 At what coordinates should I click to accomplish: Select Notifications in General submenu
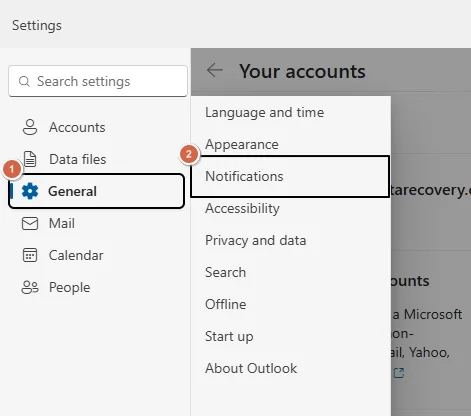[290, 176]
